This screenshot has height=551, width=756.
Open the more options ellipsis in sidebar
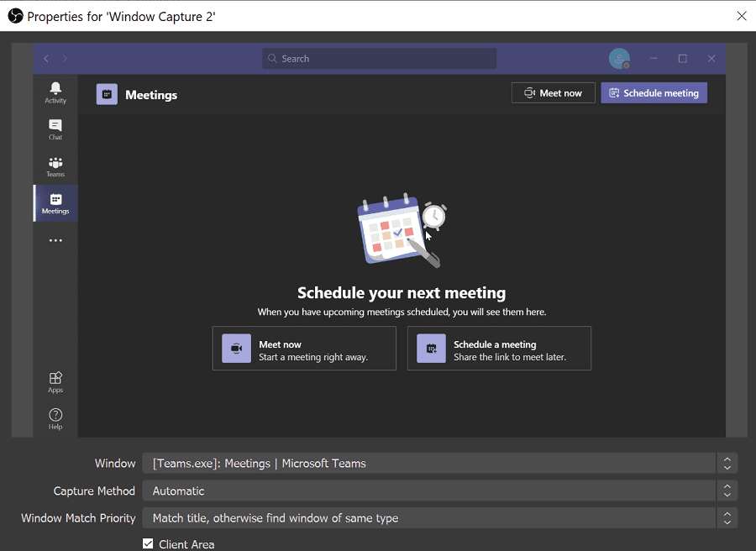55,240
